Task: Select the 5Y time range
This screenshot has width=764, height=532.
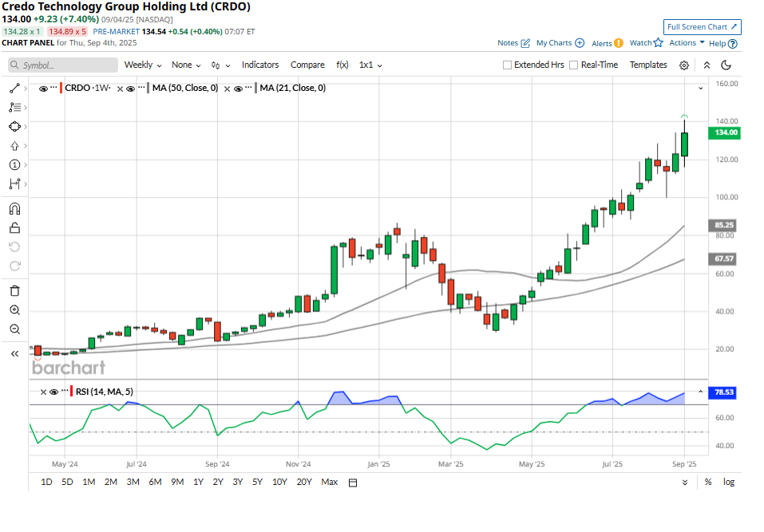Action: [x=257, y=482]
